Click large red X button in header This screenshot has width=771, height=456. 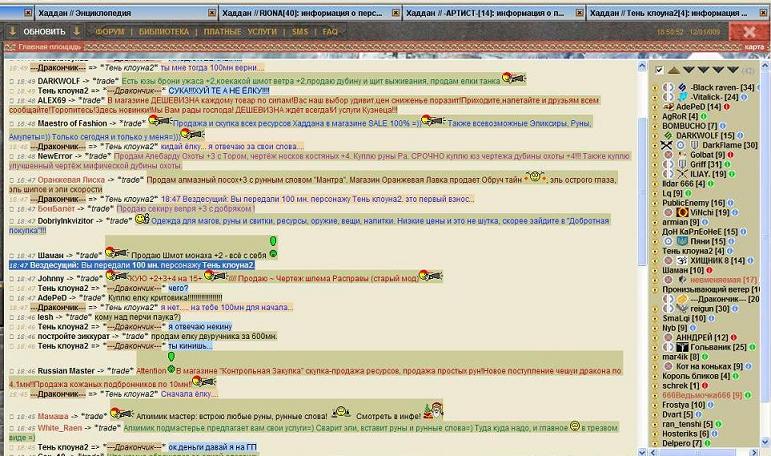pos(749,32)
